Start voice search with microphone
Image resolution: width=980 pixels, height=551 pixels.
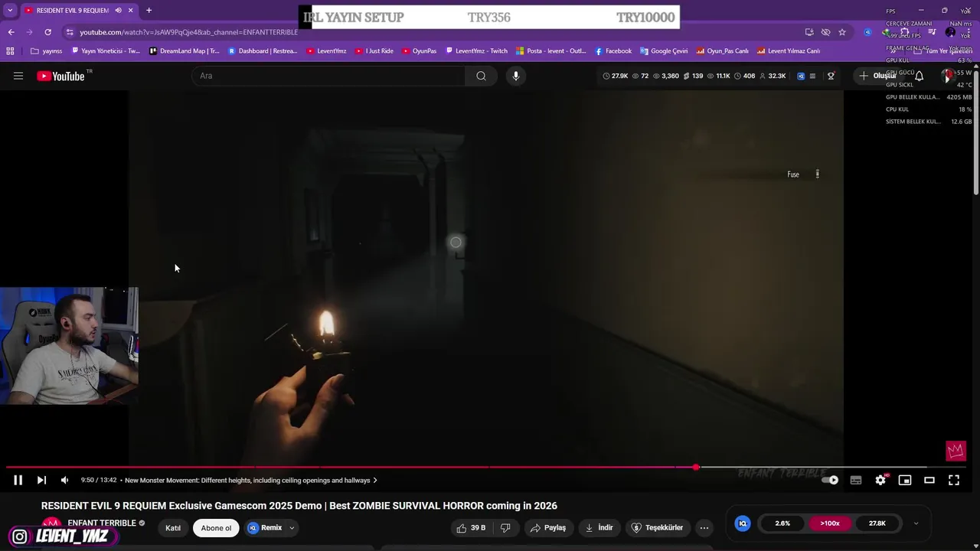pos(516,76)
